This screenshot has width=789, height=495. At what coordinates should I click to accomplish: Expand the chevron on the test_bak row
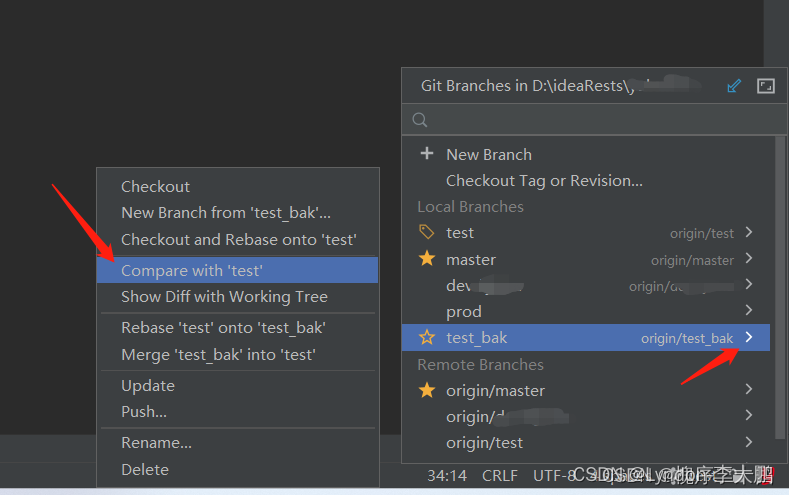point(749,337)
